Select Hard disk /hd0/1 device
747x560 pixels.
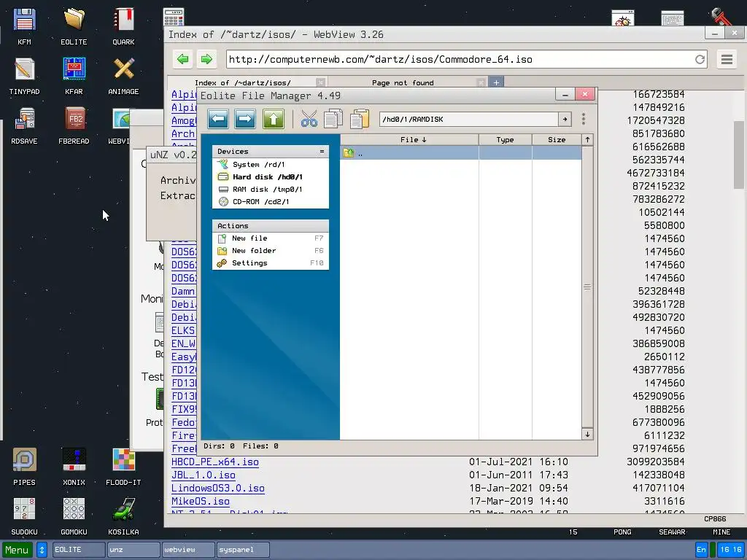point(271,176)
